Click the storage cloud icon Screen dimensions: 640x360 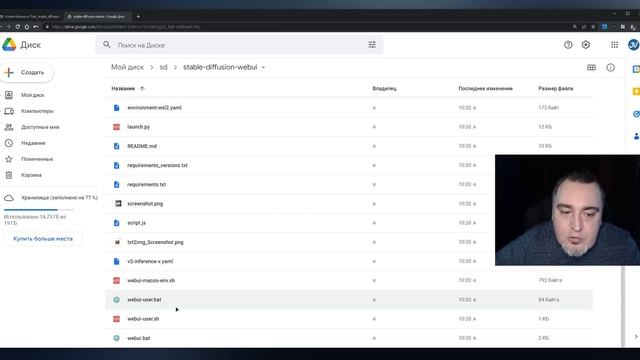coord(9,198)
